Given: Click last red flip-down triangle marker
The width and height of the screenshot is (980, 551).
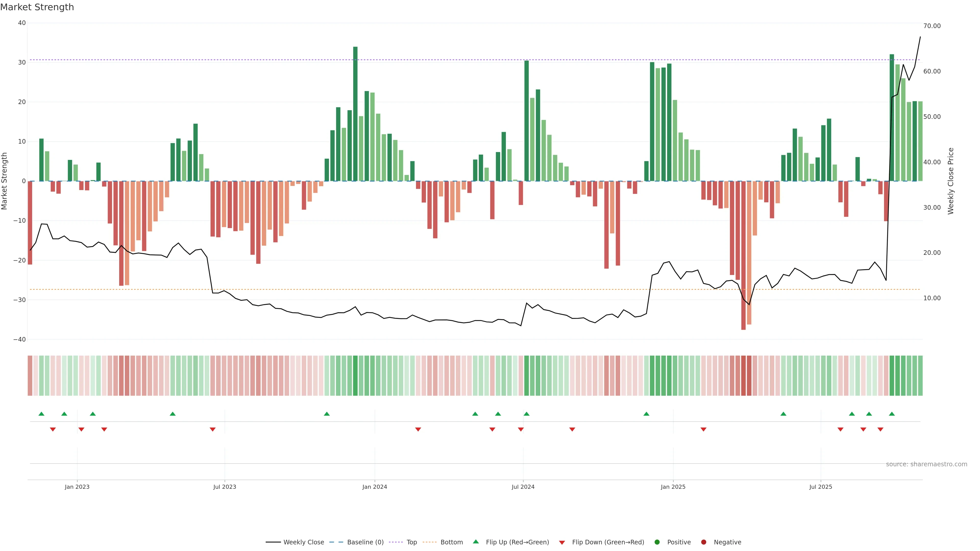Looking at the screenshot, I should click(880, 429).
